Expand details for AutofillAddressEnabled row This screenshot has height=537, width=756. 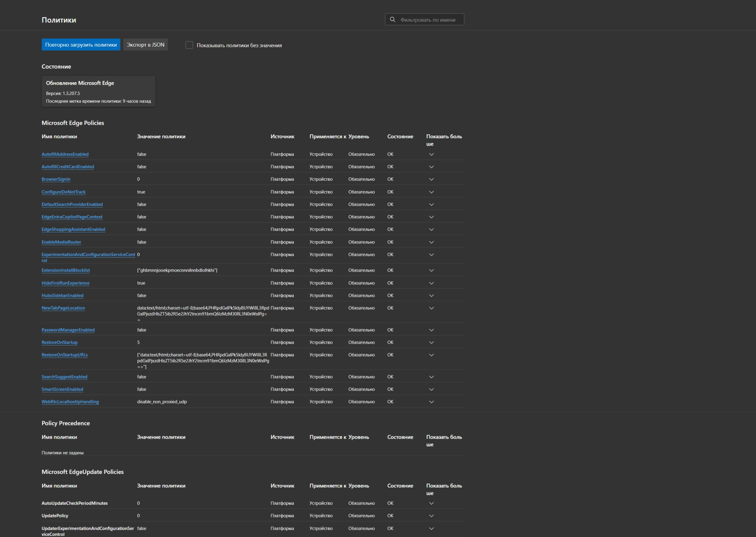click(431, 155)
